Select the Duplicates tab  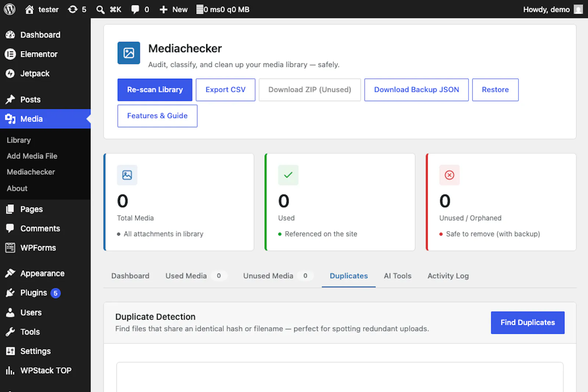(x=349, y=276)
